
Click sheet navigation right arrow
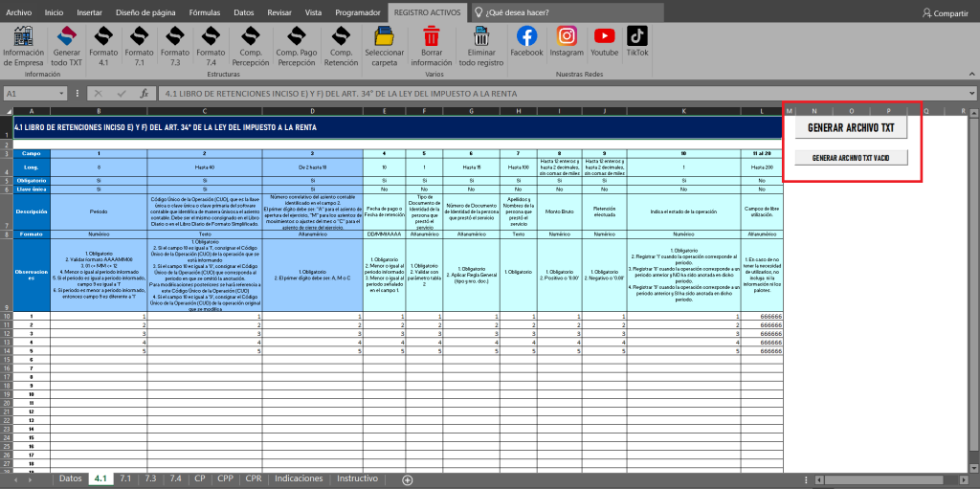pos(30,479)
